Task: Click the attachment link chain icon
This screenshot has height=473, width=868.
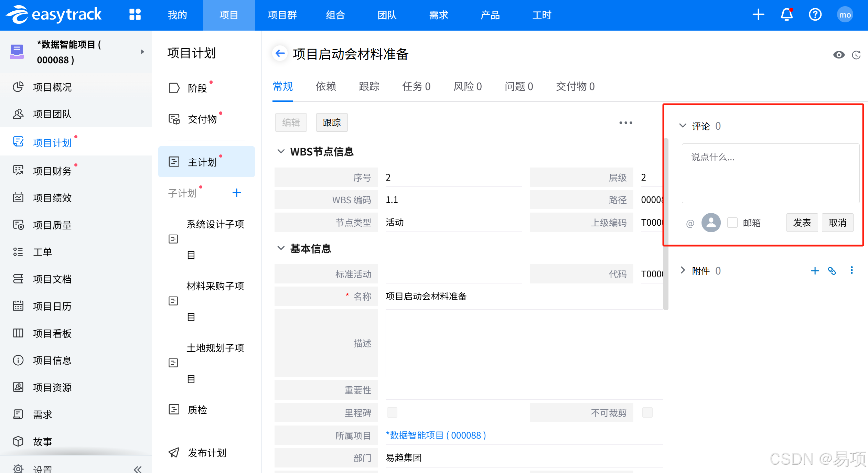Action: (832, 271)
